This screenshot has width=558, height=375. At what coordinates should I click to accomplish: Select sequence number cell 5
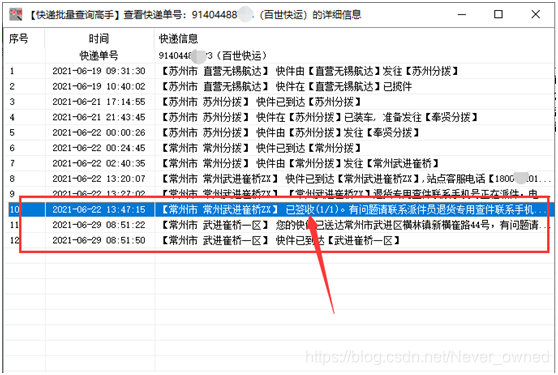[x=12, y=133]
